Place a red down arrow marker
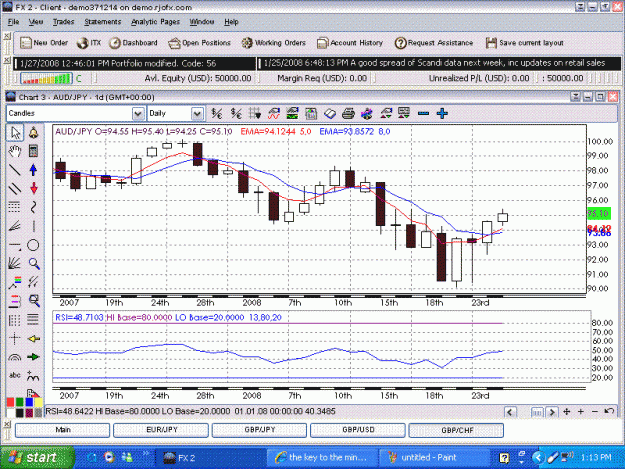Viewport: 625px width, 469px height. (33, 188)
